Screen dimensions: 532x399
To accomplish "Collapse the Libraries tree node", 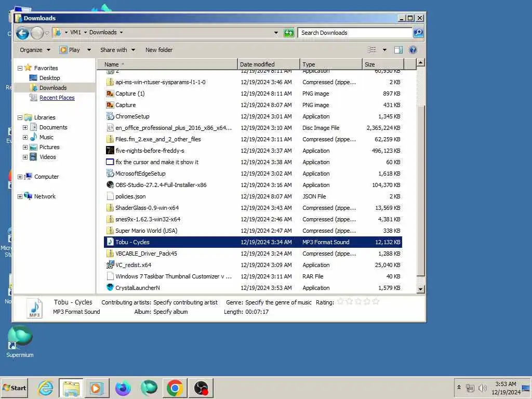I will click(20, 118).
